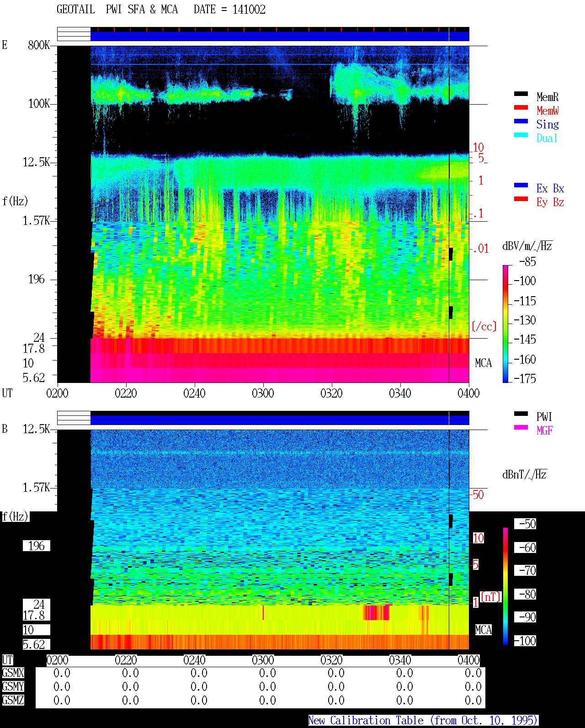Click the dBnT magnetic field color bar
Screen dimensions: 585x728
point(505,586)
